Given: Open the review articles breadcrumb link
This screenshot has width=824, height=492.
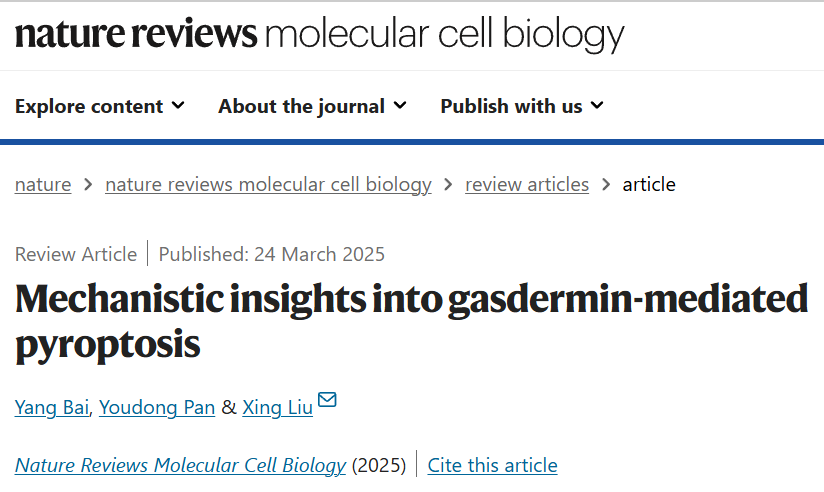Looking at the screenshot, I should click(527, 185).
